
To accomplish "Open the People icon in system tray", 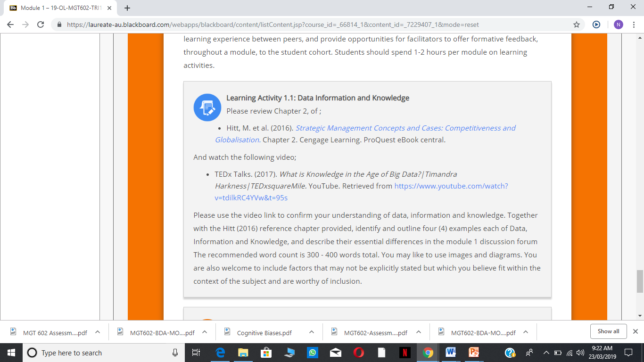I will point(529,353).
